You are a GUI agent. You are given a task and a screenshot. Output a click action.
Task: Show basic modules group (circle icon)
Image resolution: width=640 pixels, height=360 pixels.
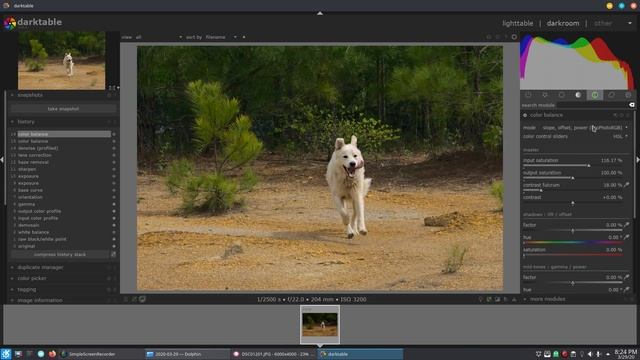[562, 95]
